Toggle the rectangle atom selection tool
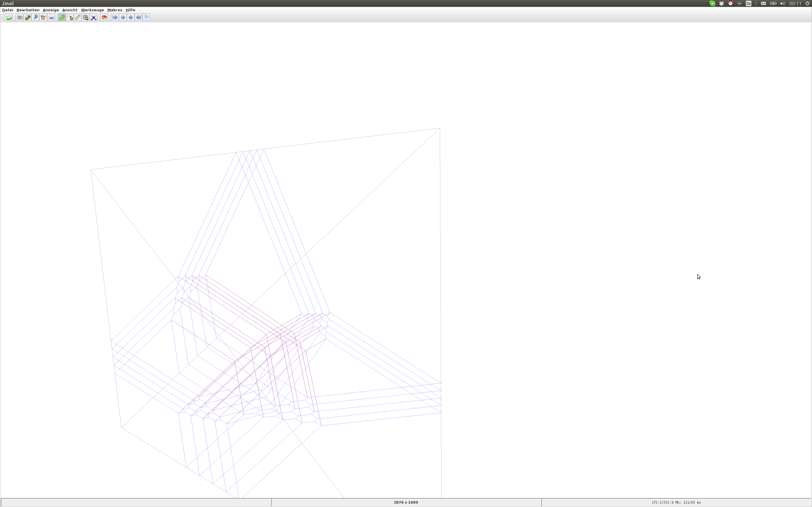Viewport: 812px width, 507px height. (x=70, y=18)
